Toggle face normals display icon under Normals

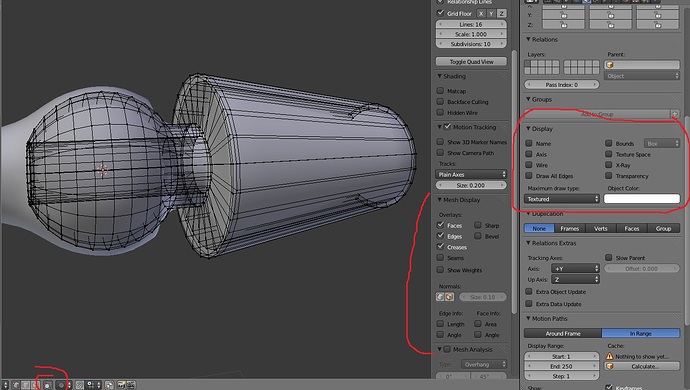point(449,297)
